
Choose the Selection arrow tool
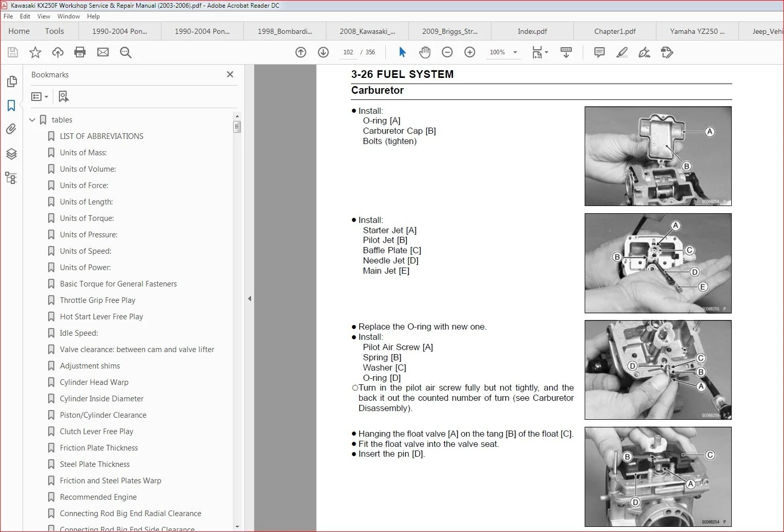402,52
